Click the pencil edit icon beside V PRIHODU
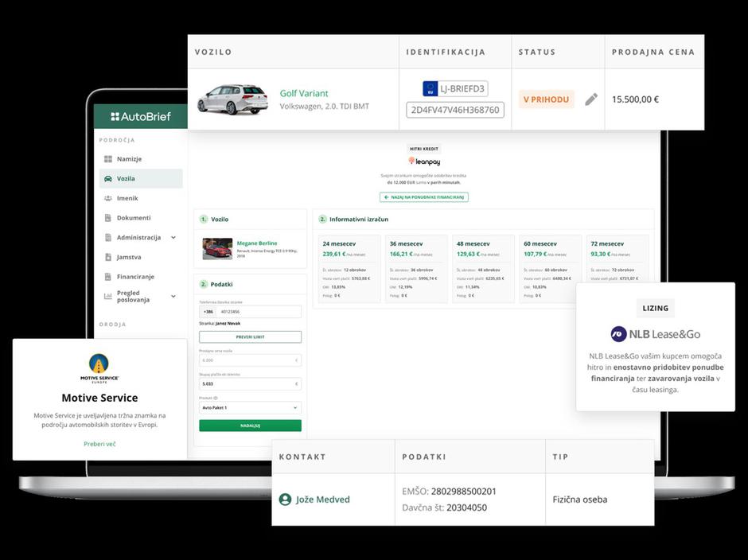The image size is (748, 560). tap(590, 99)
